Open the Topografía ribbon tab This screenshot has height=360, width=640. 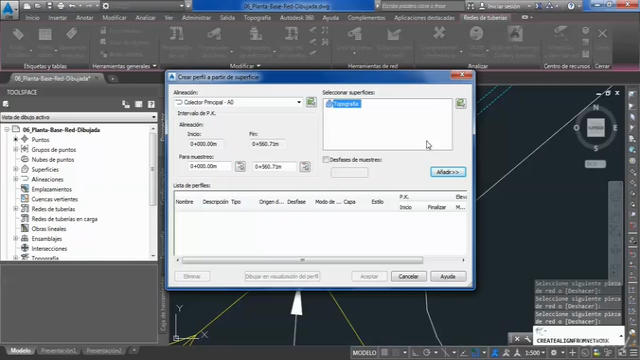point(257,18)
